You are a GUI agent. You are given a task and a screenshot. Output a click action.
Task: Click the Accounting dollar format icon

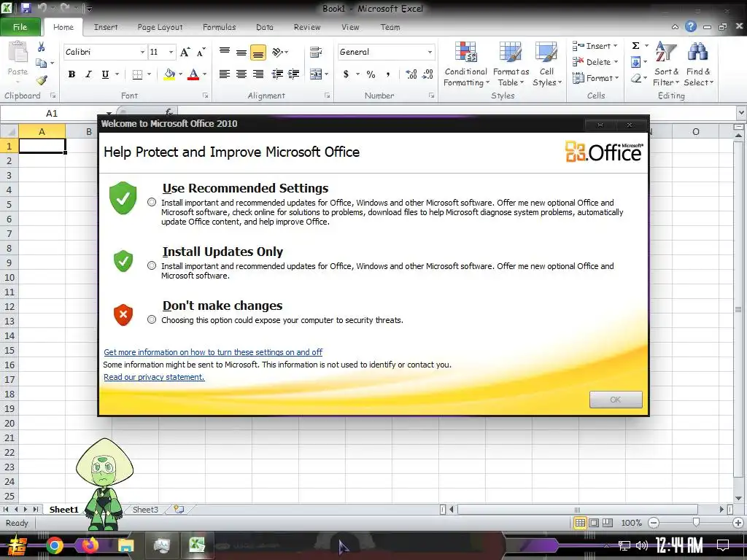pyautogui.click(x=346, y=74)
